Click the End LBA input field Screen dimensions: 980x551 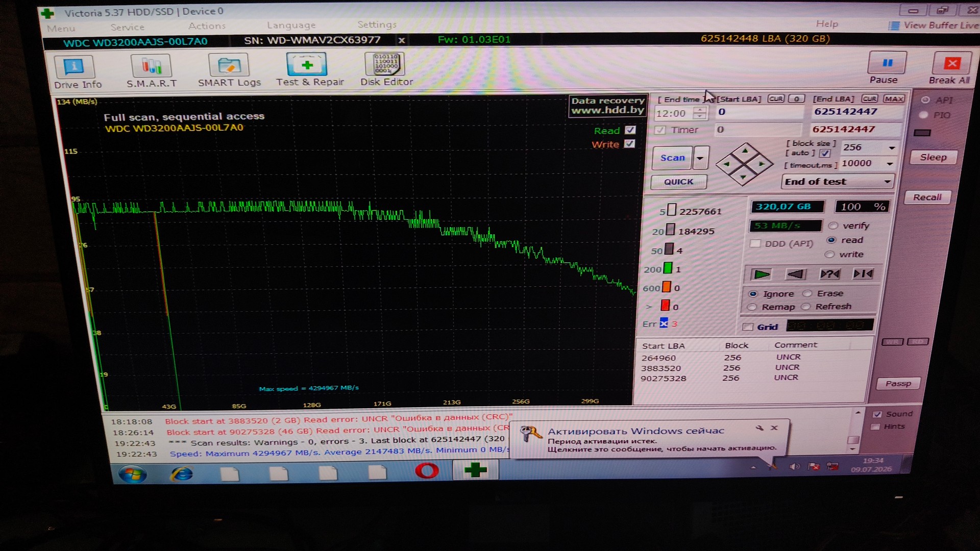click(857, 112)
